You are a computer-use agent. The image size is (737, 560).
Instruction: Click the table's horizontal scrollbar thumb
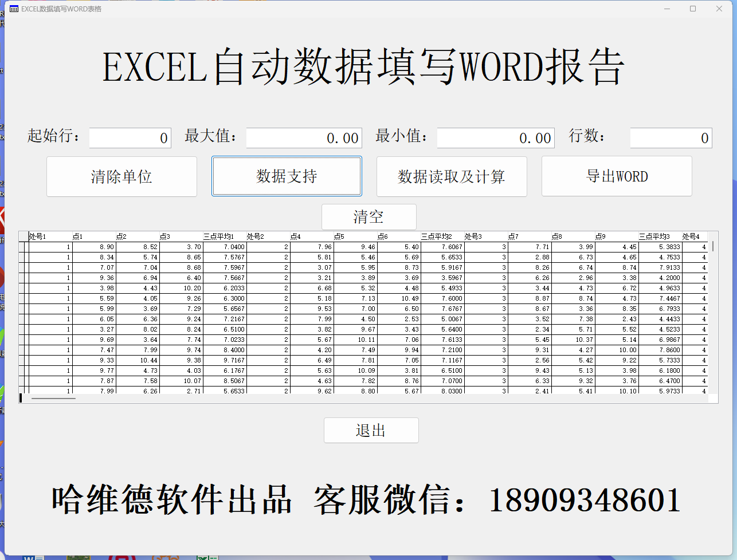[53, 398]
